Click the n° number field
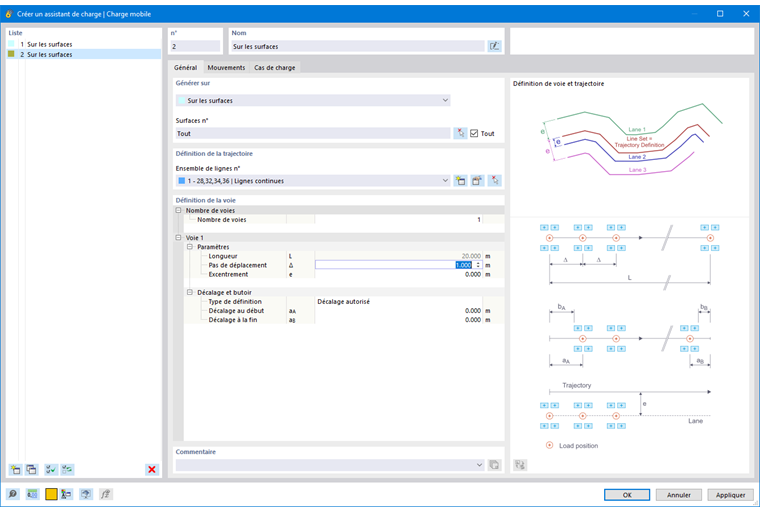 [x=195, y=47]
